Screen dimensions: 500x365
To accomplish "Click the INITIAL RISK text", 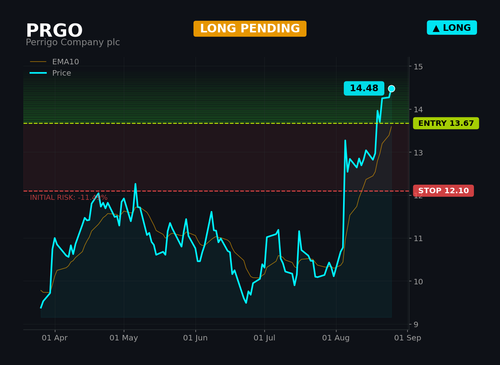I will [x=68, y=198].
